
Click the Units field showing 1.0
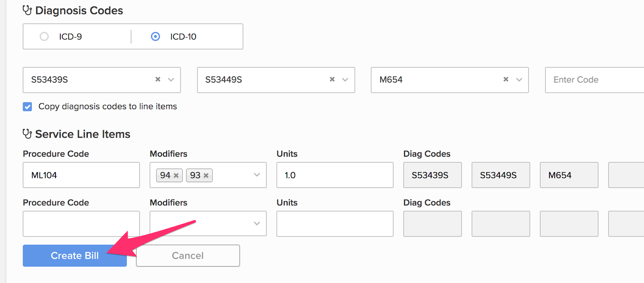point(334,175)
